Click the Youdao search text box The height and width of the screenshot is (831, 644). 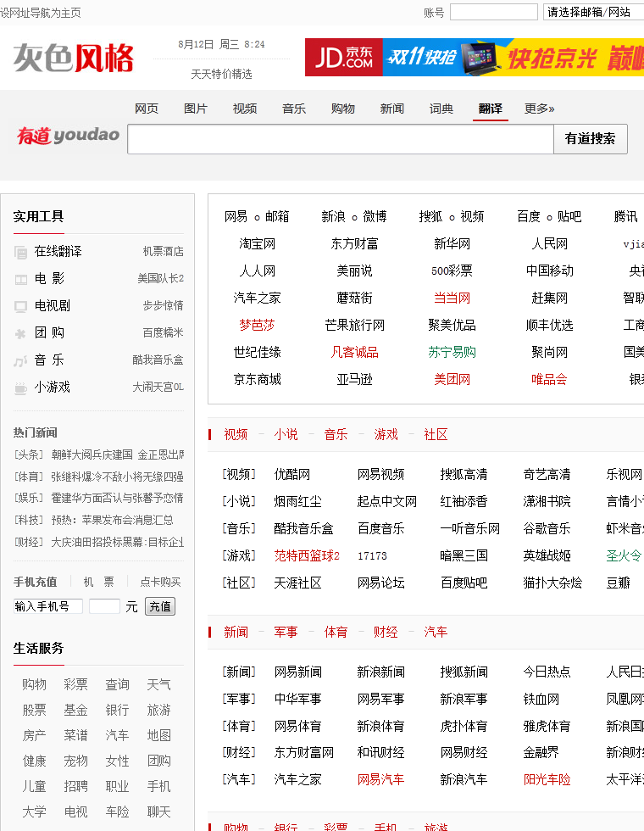click(x=341, y=139)
